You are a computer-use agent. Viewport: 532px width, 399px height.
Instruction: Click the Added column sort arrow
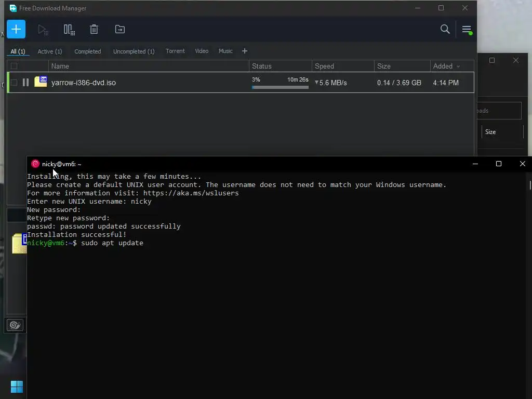point(458,66)
